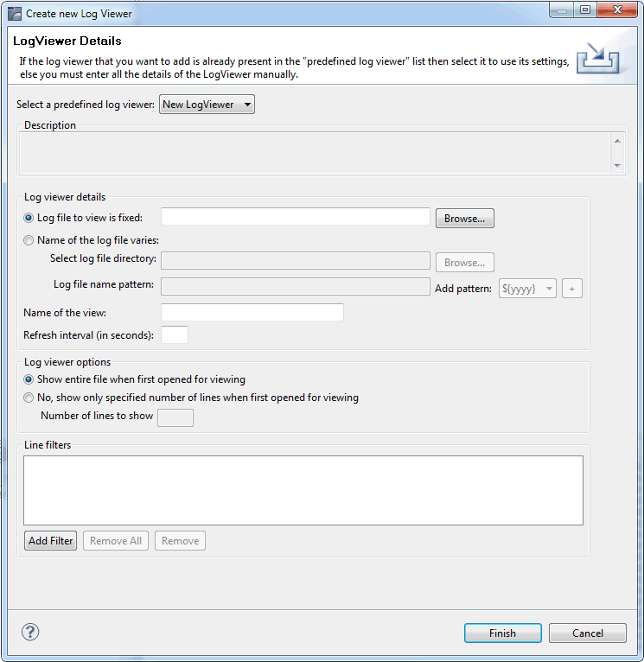Click the 'Log viewer details' group label
The image size is (644, 662).
point(65,197)
